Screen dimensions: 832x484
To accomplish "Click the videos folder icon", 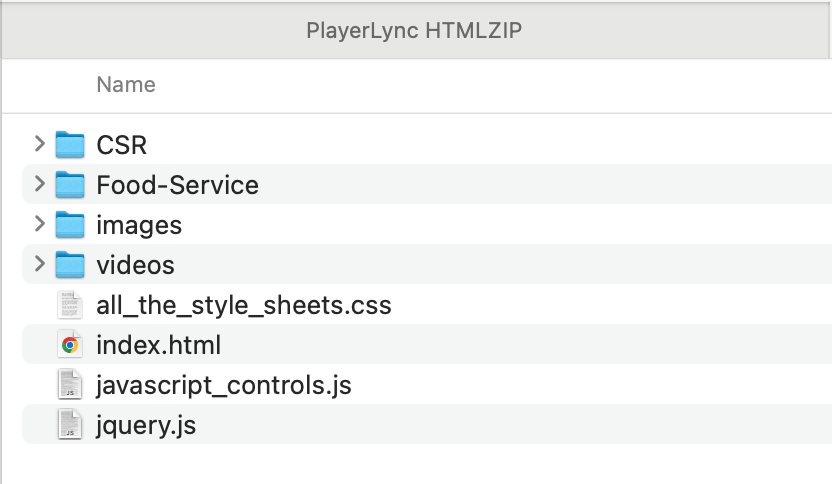I will (70, 264).
